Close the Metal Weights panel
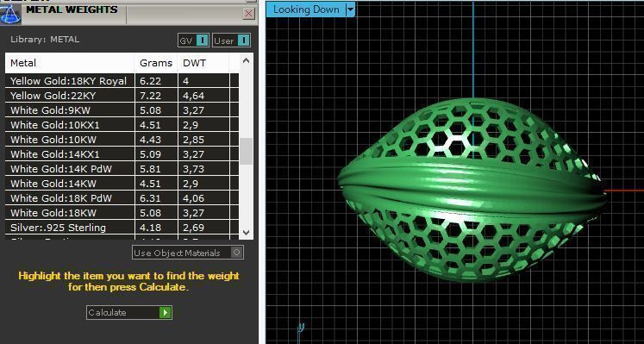The height and width of the screenshot is (344, 644). coord(249,14)
